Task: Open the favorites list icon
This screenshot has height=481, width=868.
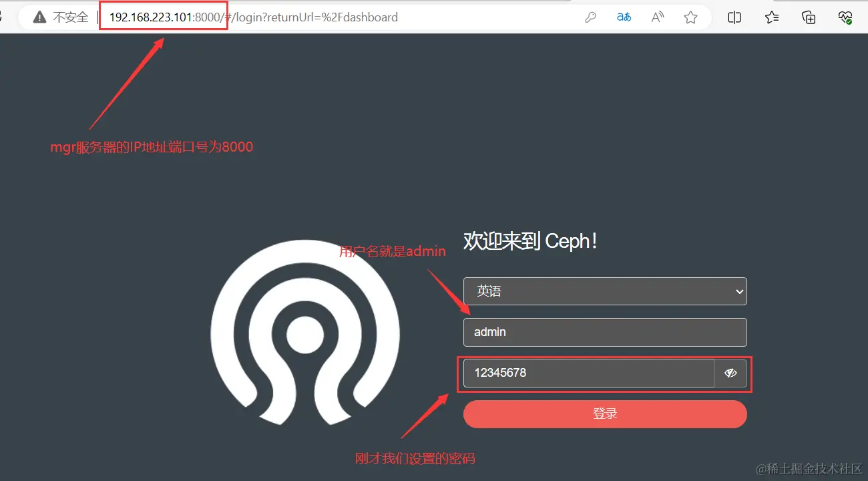Action: tap(772, 17)
